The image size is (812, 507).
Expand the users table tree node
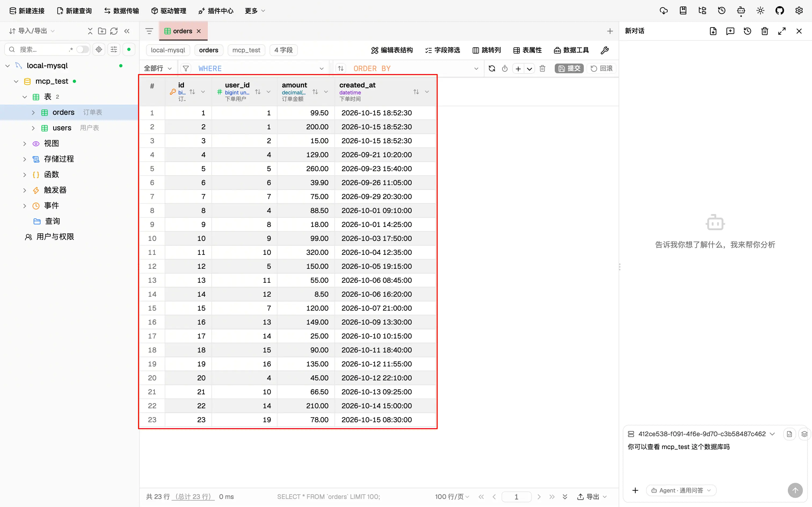pyautogui.click(x=33, y=128)
